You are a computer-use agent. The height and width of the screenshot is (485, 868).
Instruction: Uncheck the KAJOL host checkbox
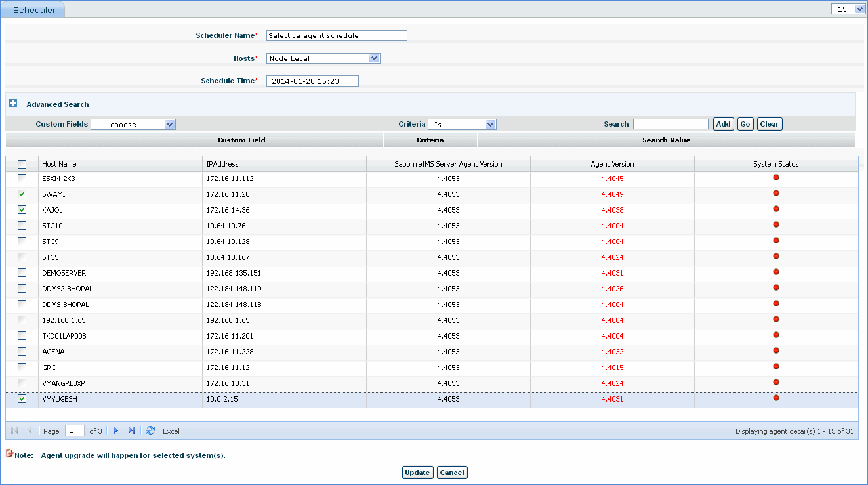pyautogui.click(x=22, y=210)
